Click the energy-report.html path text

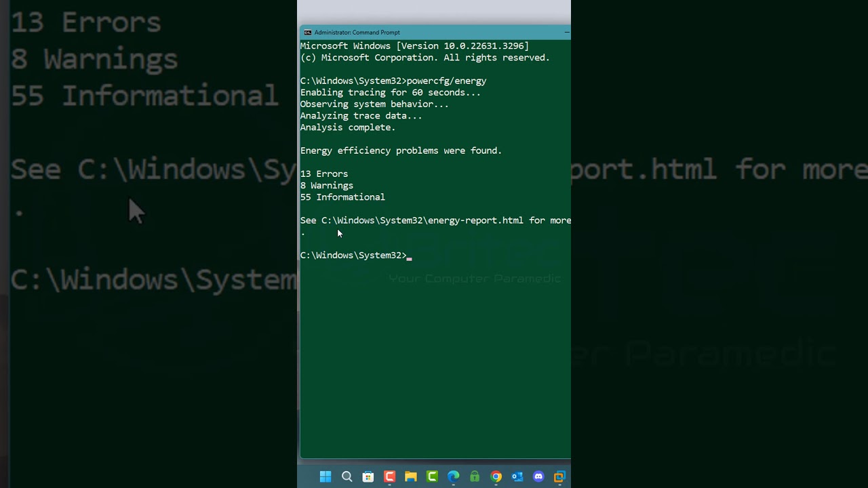pos(422,220)
